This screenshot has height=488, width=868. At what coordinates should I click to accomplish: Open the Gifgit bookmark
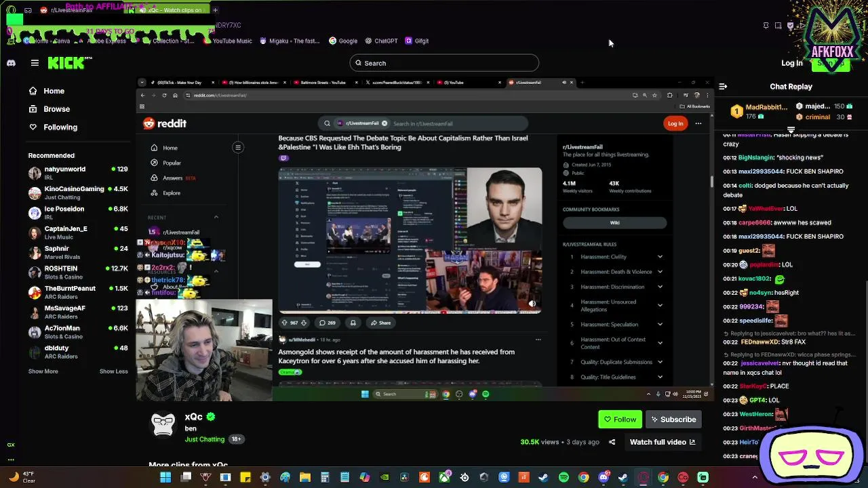[417, 41]
